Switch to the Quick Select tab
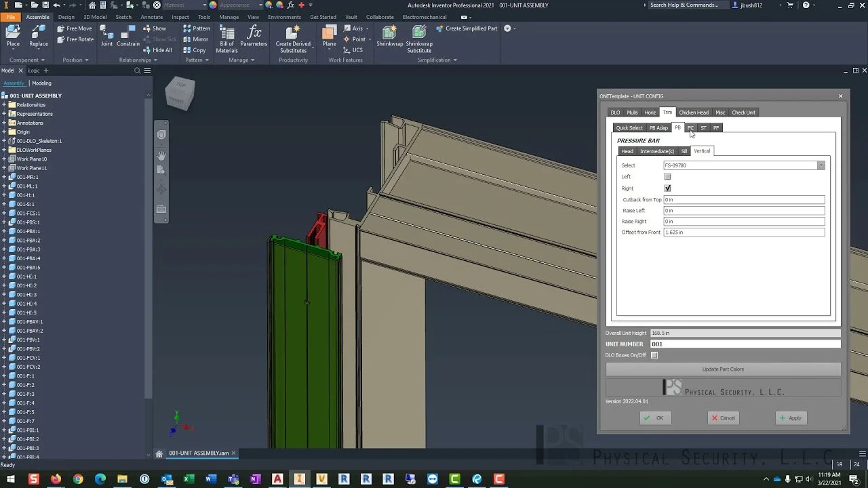This screenshot has width=868, height=488. 629,127
